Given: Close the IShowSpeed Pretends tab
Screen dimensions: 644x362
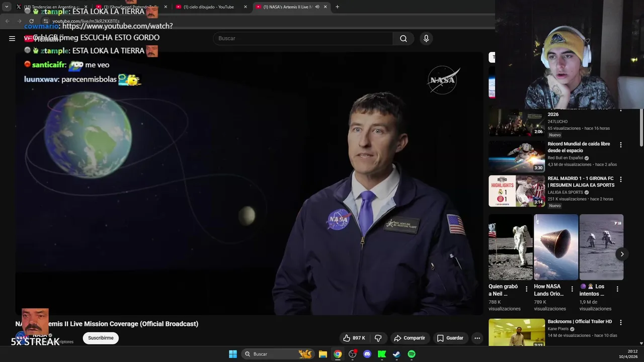Looking at the screenshot, I should click(x=166, y=7).
